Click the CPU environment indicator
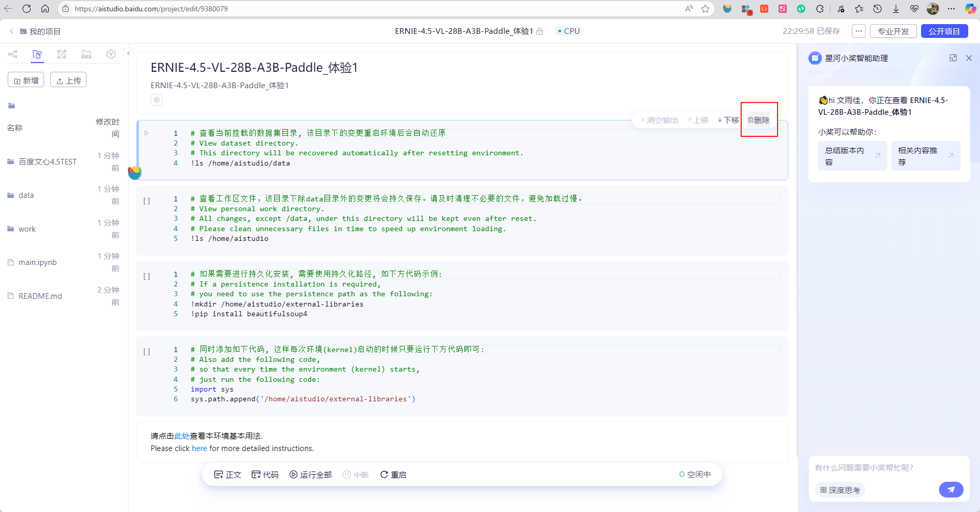Image resolution: width=980 pixels, height=512 pixels. point(569,31)
